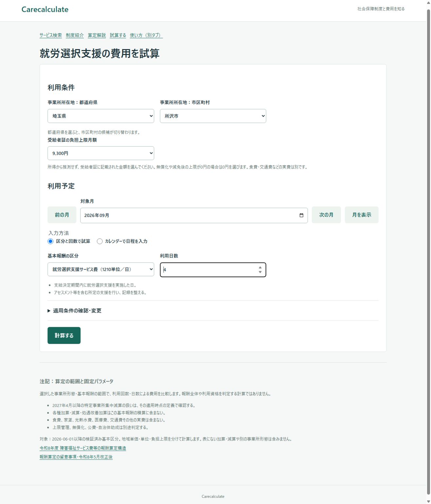Select the 区分と回数で試算 radio button
431x504 pixels.
coord(50,241)
